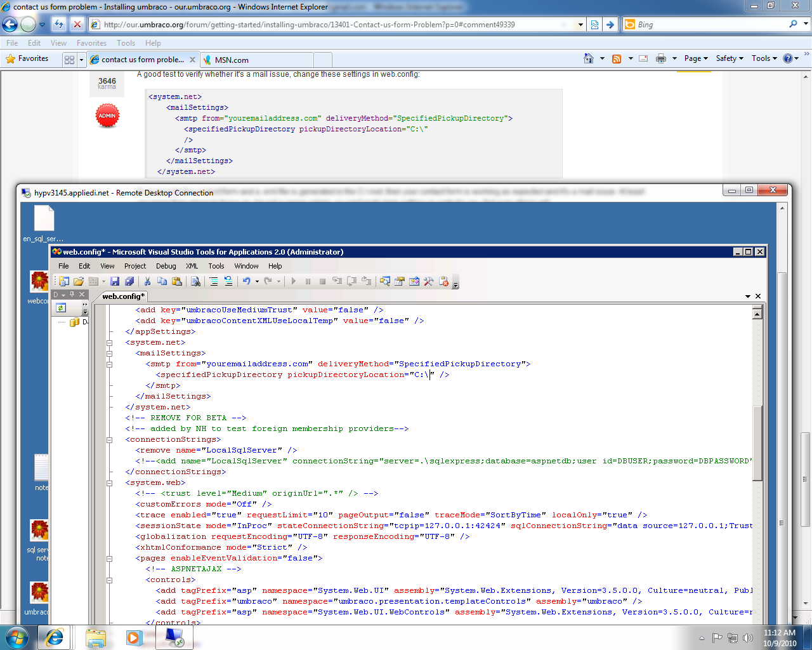Open the Favorites menu in IE
812x650 pixels.
pos(91,43)
